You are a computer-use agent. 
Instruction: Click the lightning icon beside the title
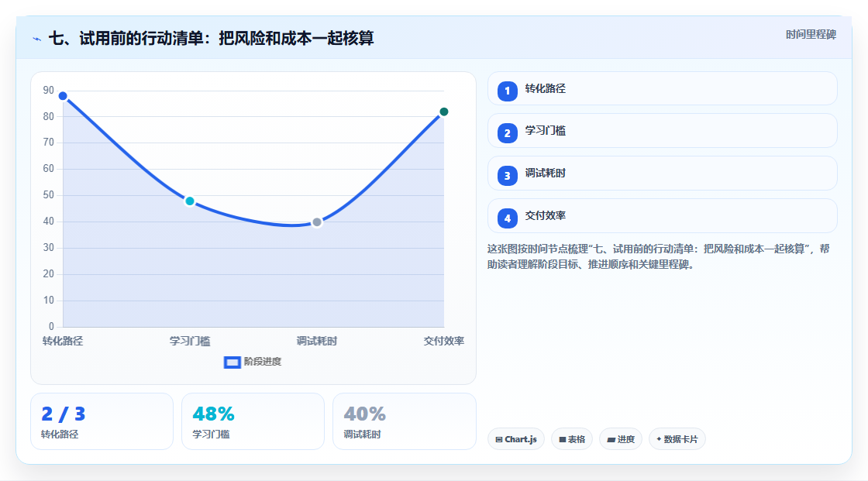click(x=37, y=39)
